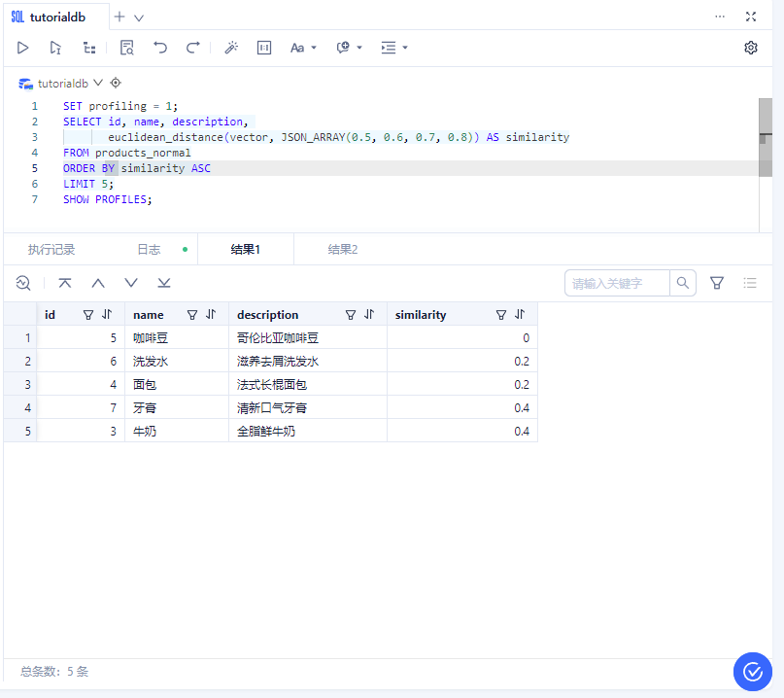Go to the previous result row
This screenshot has width=784, height=698.
98,283
